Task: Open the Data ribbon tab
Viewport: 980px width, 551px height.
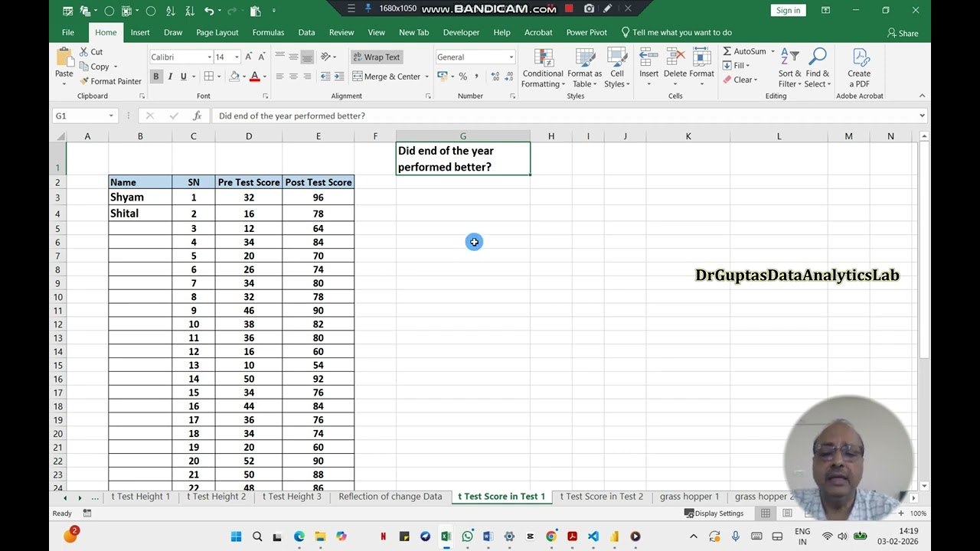Action: pos(306,32)
